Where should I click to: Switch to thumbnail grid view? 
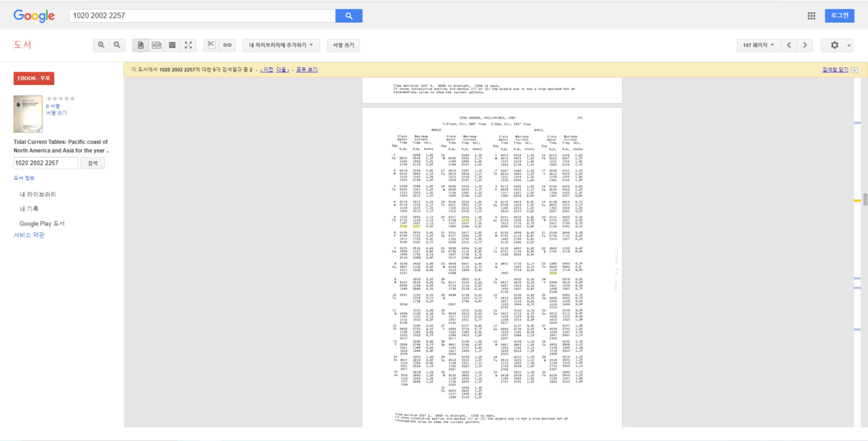[x=172, y=45]
